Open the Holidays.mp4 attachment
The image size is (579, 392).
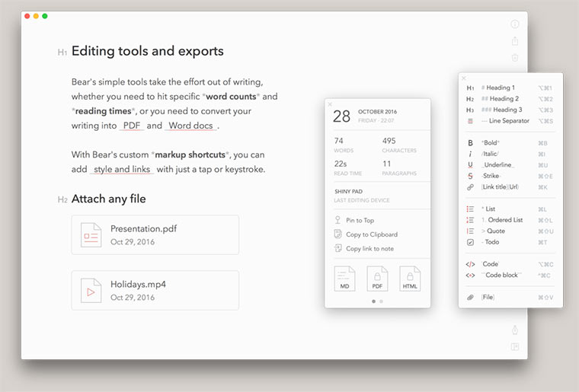(x=155, y=290)
